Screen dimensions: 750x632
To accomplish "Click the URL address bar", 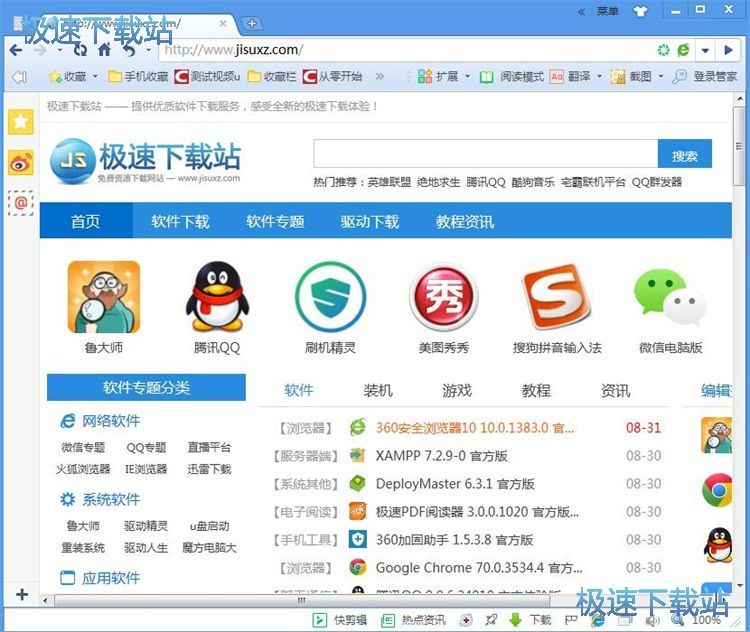I will [406, 50].
